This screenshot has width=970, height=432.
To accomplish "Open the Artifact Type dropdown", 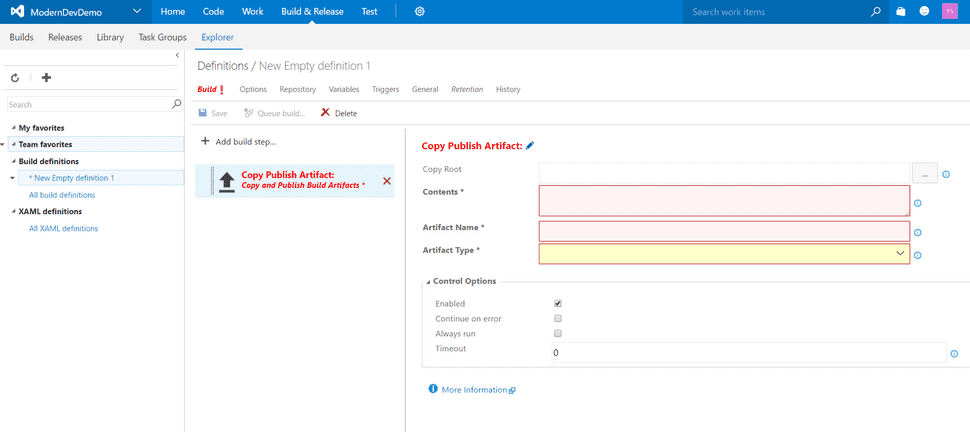I will (x=724, y=254).
